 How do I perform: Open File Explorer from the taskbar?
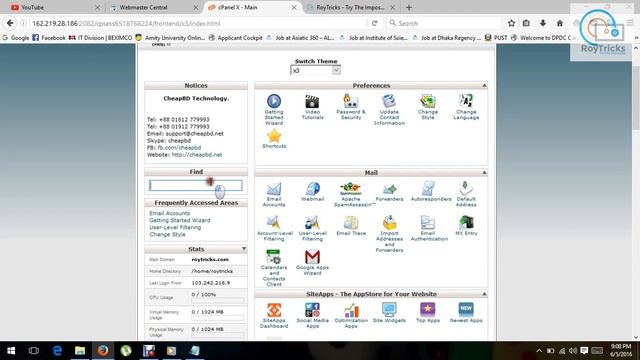click(80, 351)
